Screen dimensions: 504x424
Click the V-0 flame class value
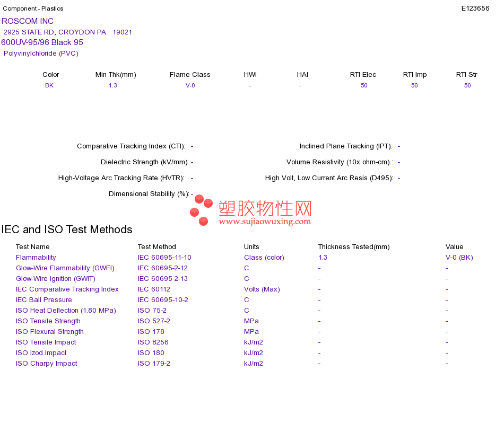pyautogui.click(x=190, y=85)
